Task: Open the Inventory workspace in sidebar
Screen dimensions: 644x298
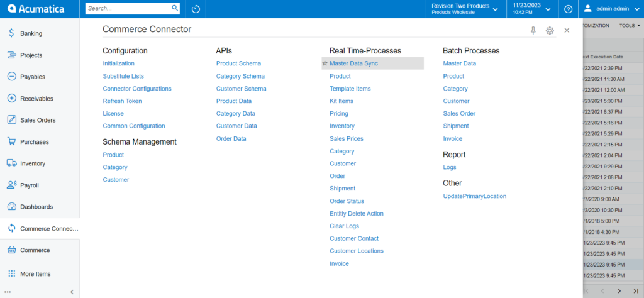Action: pos(33,163)
